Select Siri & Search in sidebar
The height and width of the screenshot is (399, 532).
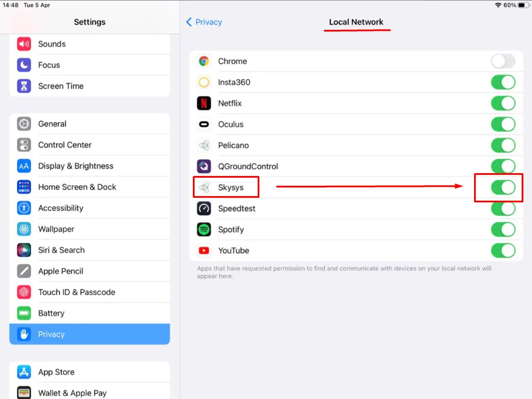(x=90, y=250)
